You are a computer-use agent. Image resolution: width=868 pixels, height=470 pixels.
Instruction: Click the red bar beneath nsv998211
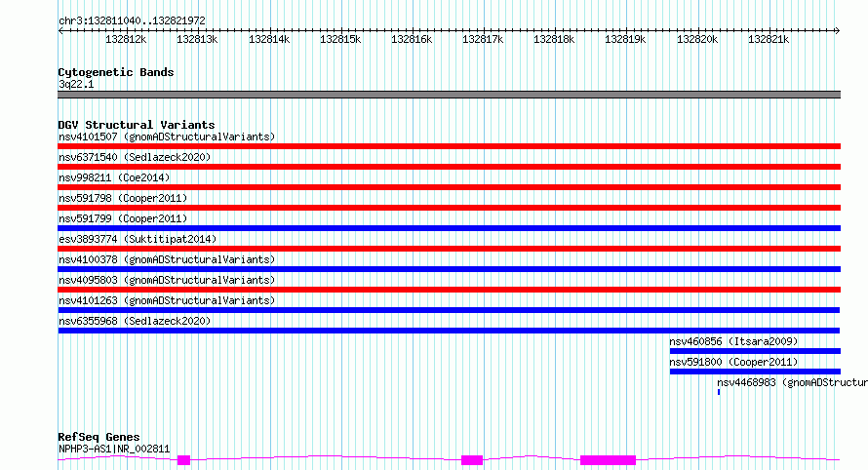pyautogui.click(x=449, y=187)
